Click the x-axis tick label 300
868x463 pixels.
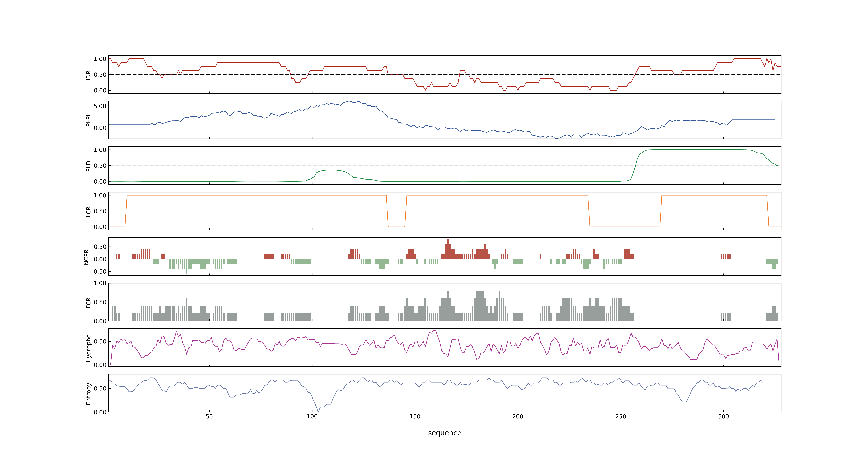click(723, 416)
